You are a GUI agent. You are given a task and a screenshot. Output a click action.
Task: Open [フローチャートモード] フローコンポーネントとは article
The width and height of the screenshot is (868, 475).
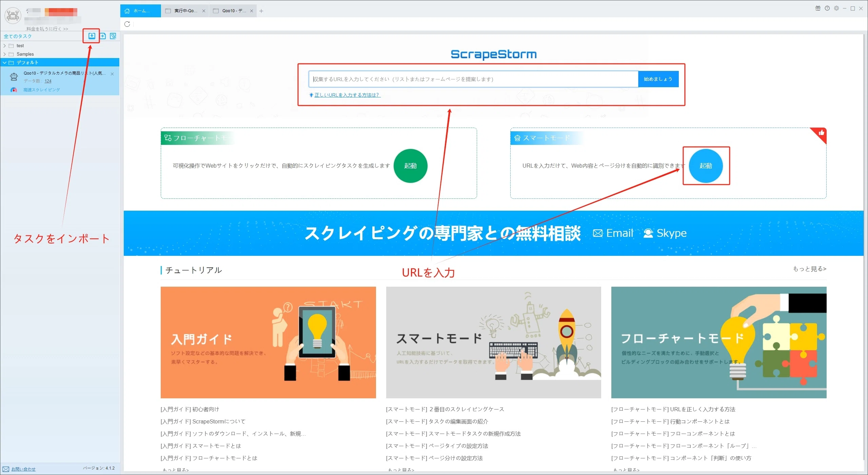(x=673, y=434)
